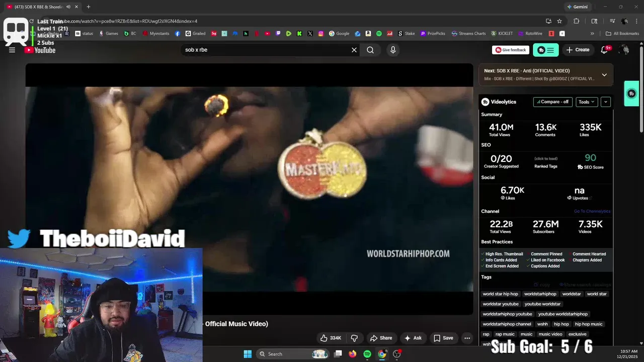Open the PrizePicks bookmark
Screen dimensions: 644x362
(x=433, y=34)
